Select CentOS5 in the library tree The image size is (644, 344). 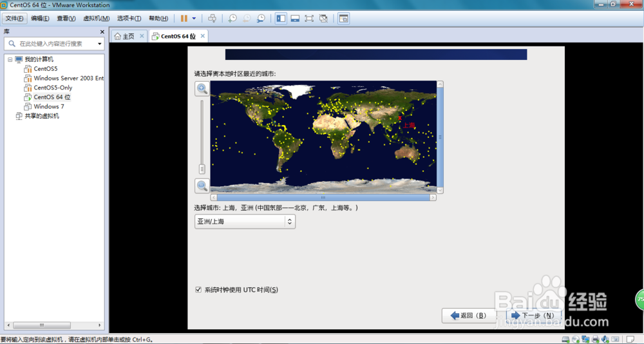point(46,69)
